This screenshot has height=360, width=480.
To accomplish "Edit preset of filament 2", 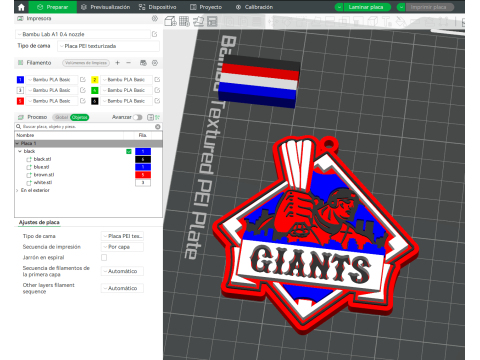I will (x=157, y=80).
